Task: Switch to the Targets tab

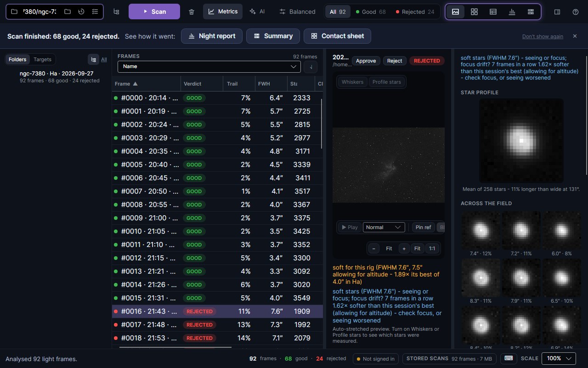Action: tap(42, 59)
